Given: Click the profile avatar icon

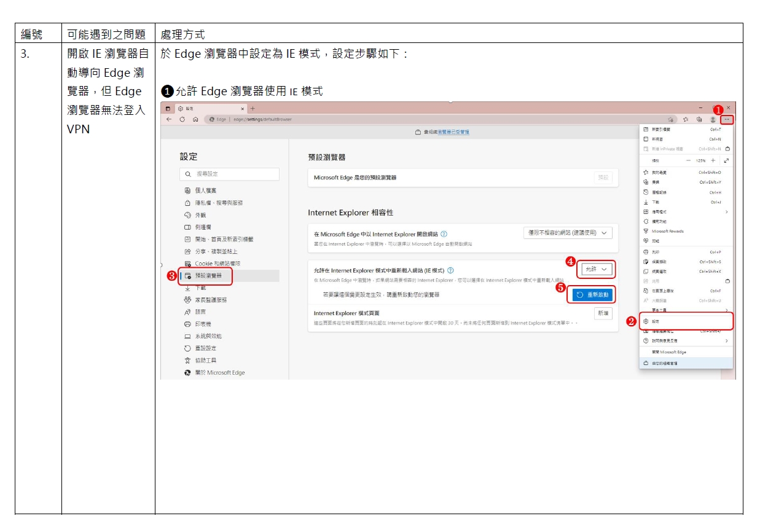Looking at the screenshot, I should click(x=713, y=119).
